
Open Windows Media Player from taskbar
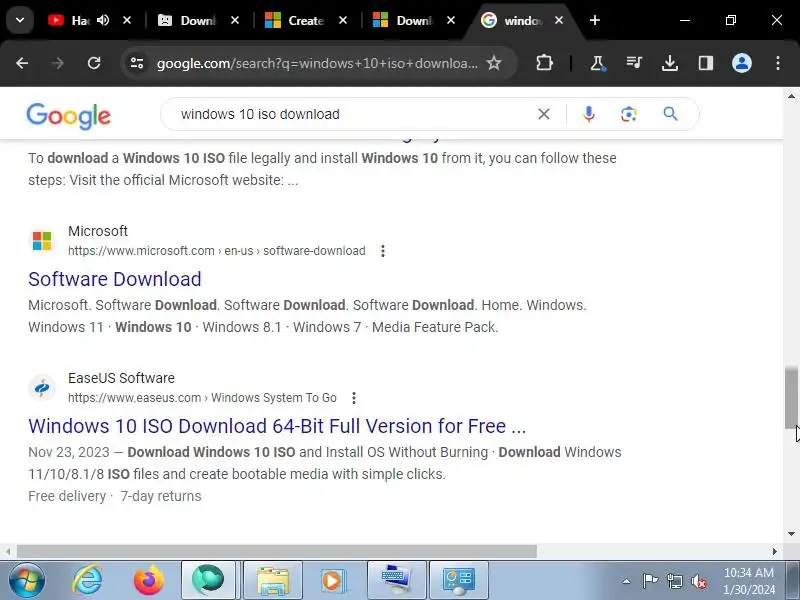[x=335, y=581]
